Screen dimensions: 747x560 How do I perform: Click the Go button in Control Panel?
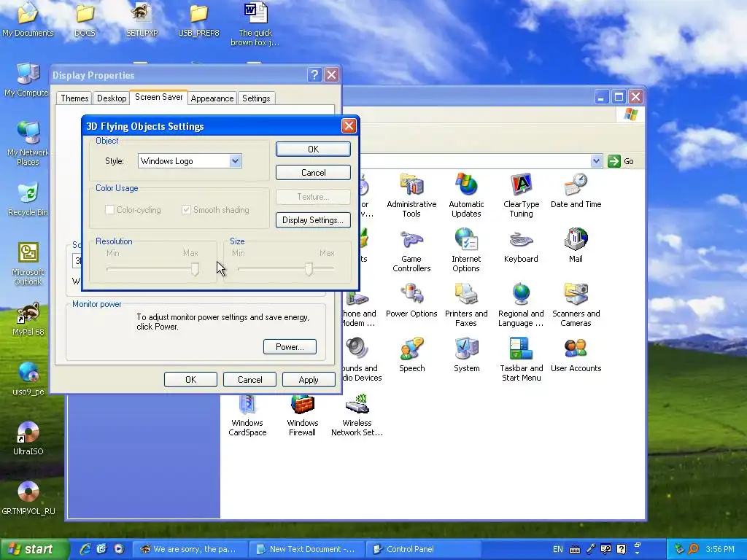pos(622,161)
